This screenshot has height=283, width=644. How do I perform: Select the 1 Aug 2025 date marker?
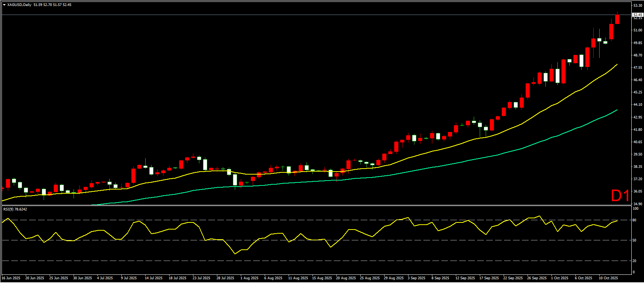point(249,278)
